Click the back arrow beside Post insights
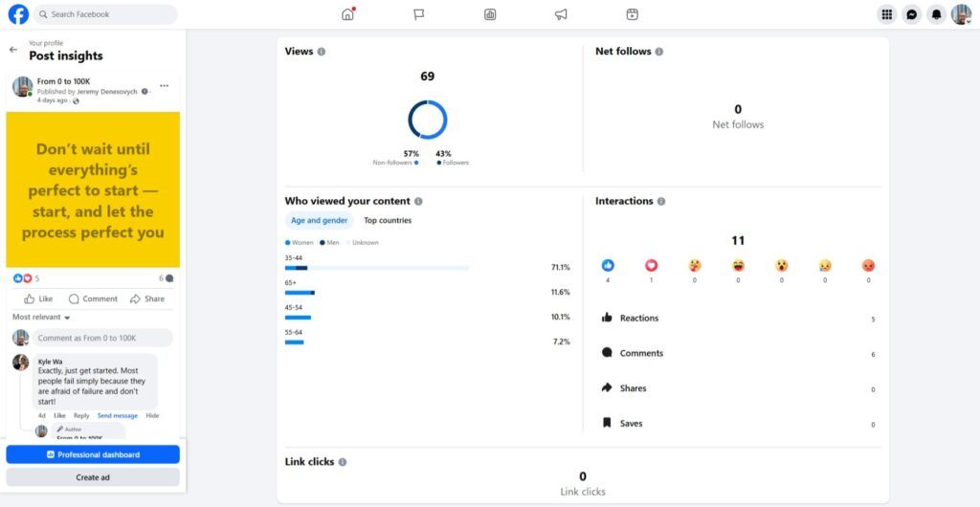This screenshot has height=507, width=980. click(13, 50)
